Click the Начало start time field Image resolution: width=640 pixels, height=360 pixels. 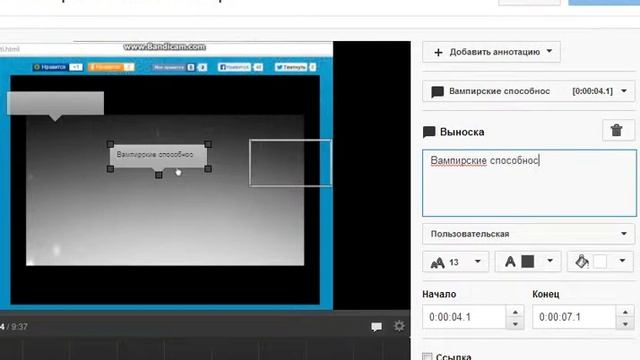(x=464, y=317)
